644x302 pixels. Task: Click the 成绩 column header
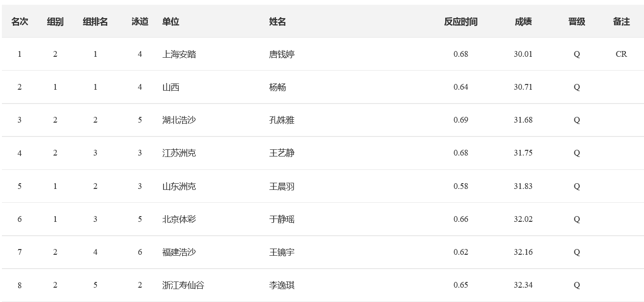(x=523, y=21)
